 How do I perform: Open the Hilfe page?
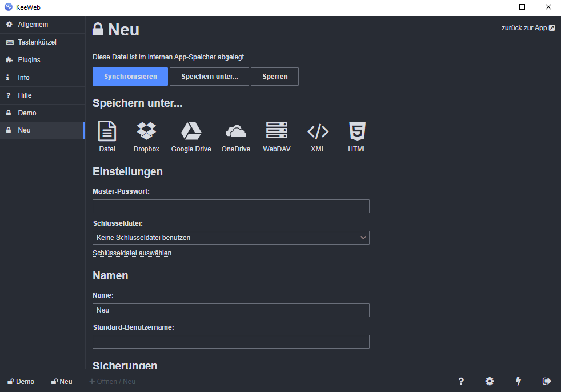tap(43, 95)
